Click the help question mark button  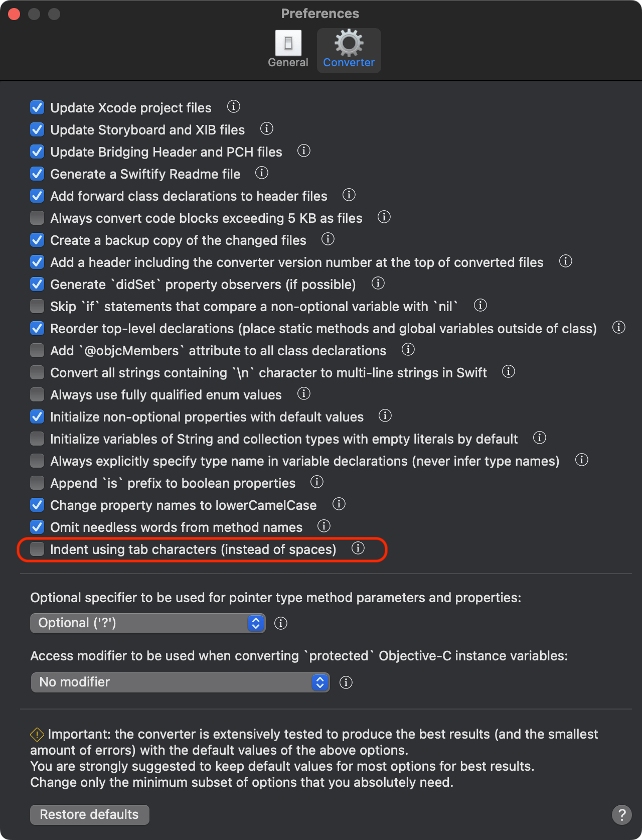tap(621, 815)
